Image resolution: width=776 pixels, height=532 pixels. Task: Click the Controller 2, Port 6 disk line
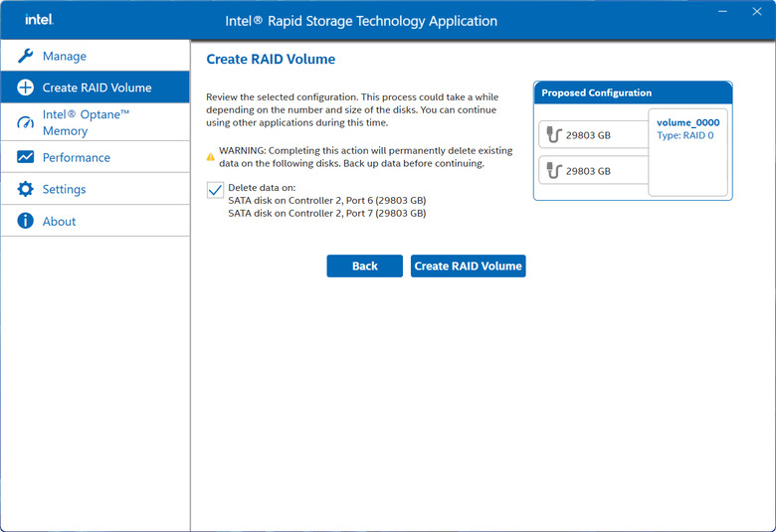click(326, 201)
